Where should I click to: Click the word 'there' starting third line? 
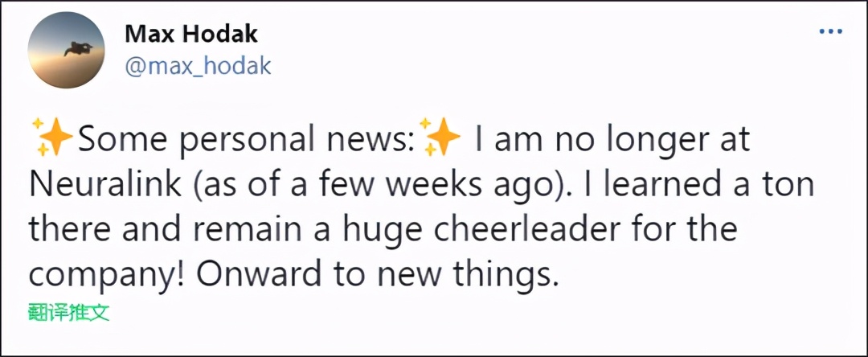(x=68, y=230)
